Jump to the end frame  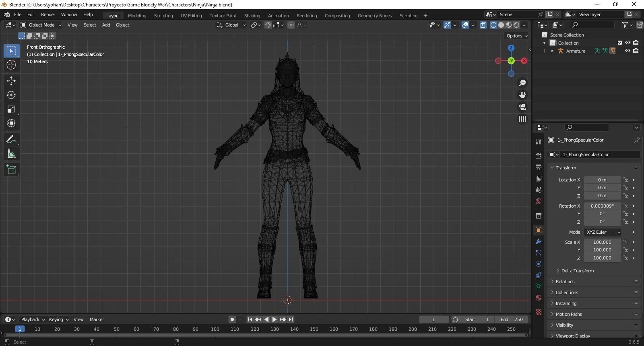pyautogui.click(x=291, y=319)
